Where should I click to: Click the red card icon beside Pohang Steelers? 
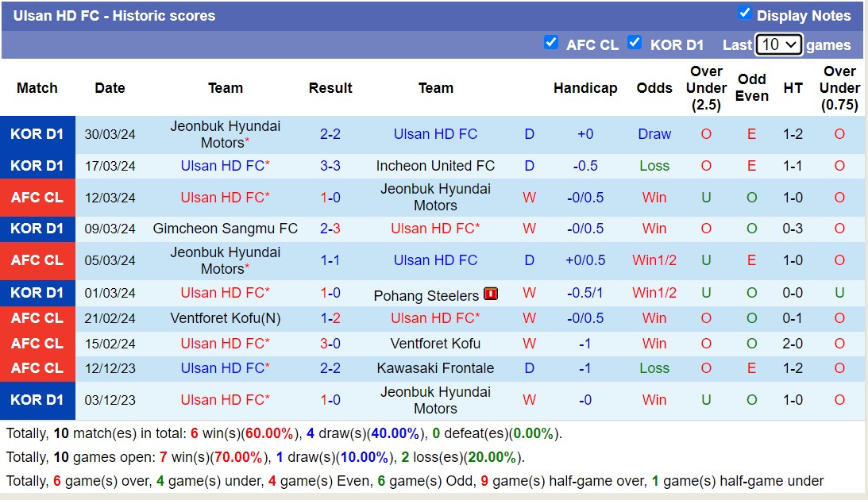[491, 293]
